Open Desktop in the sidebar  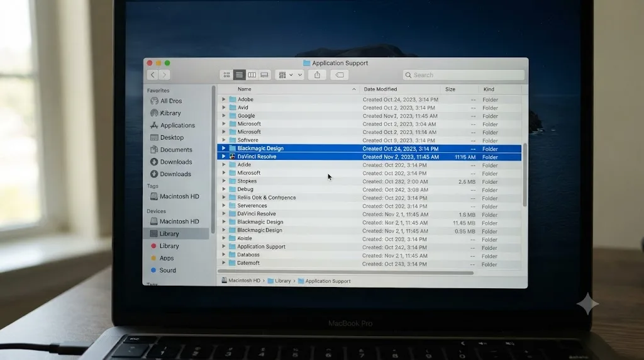point(167,138)
